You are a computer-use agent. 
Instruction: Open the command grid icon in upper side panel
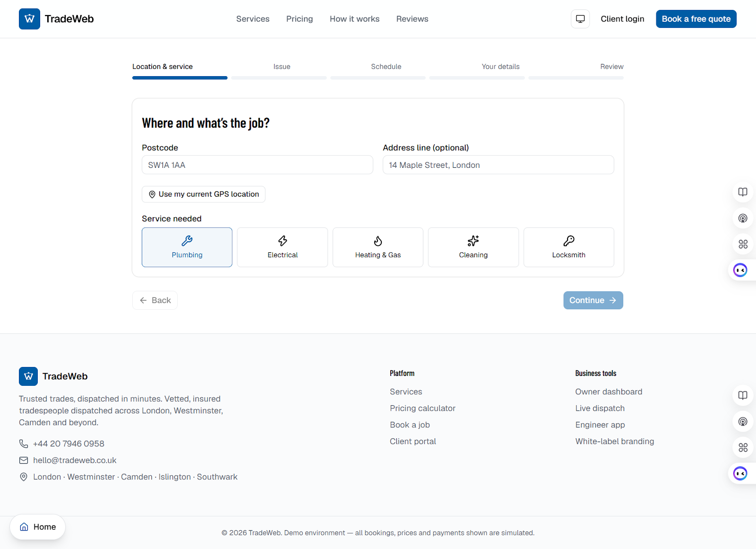pos(743,244)
